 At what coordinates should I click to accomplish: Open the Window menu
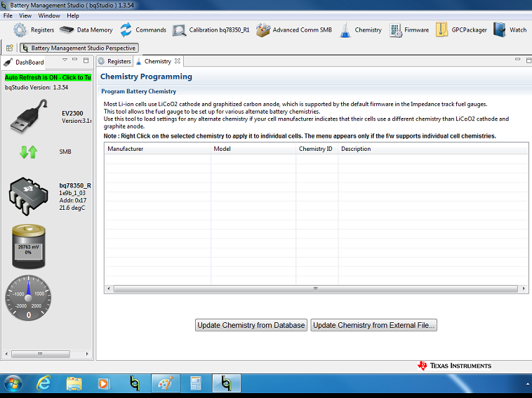tap(49, 15)
